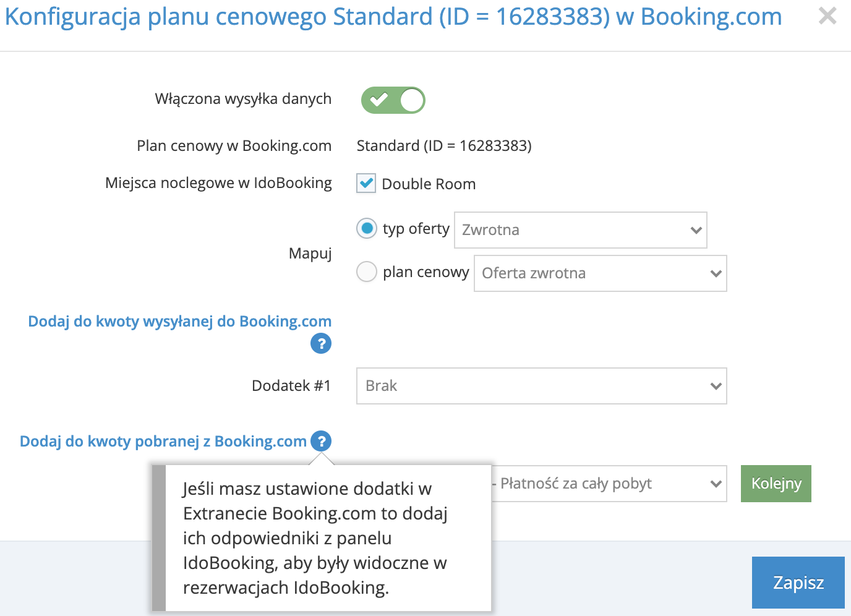Expand the 'Płatność za cały pobyt' dropdown
This screenshot has height=616, width=851.
point(609,484)
